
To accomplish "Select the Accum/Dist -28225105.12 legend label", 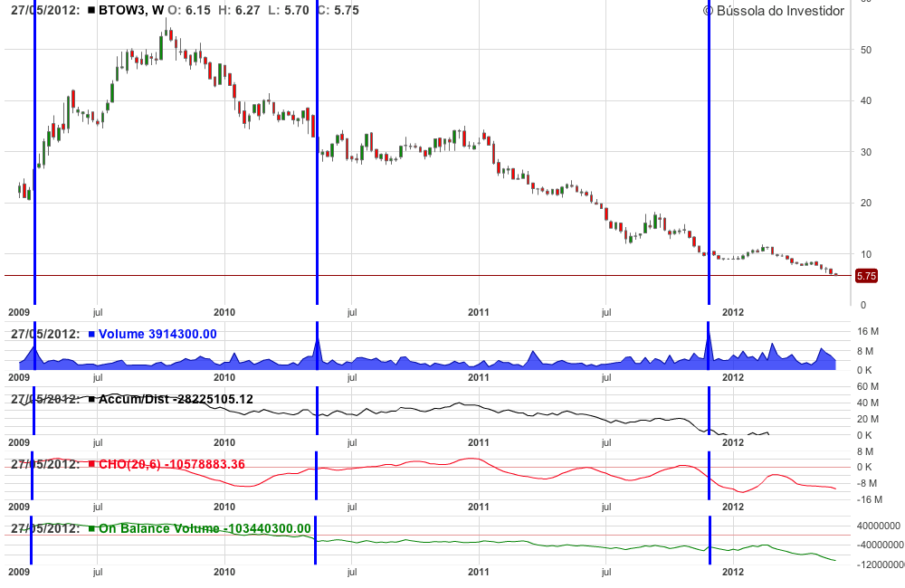I will pyautogui.click(x=176, y=399).
